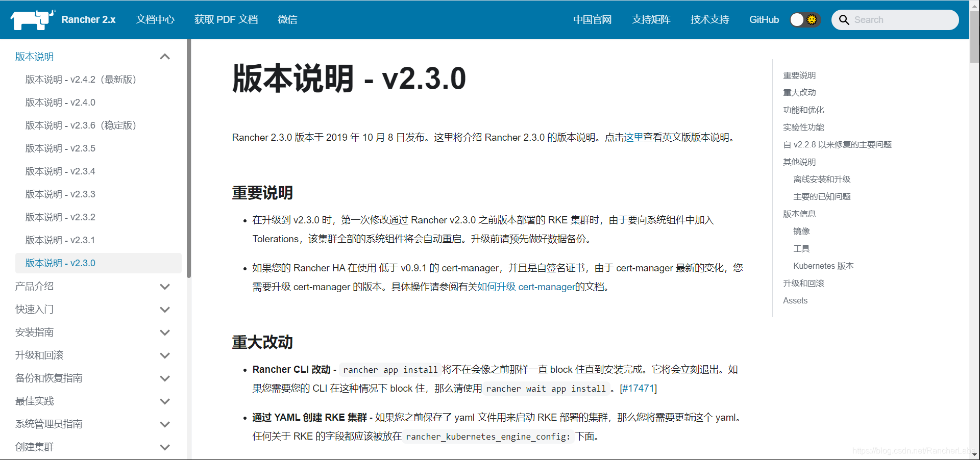Screen dimensions: 980x460
Task: Click the page vertical scrollbar thumb
Action: click(974, 36)
